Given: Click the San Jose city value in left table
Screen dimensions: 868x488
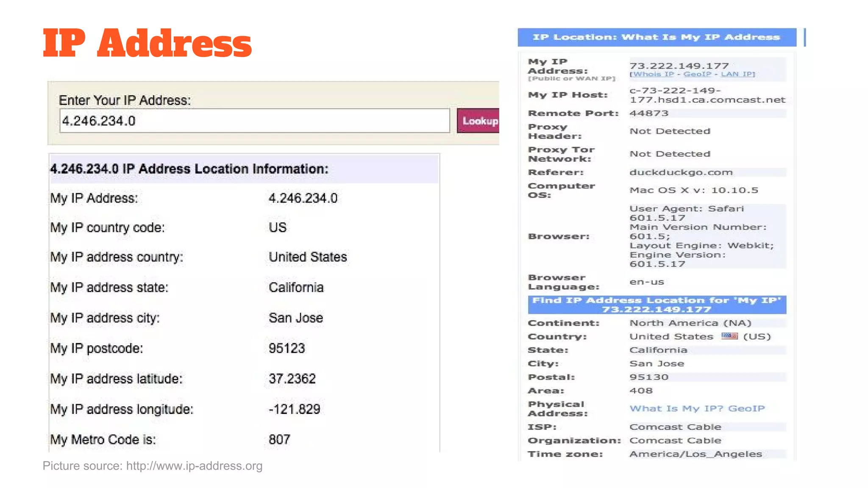Looking at the screenshot, I should coord(296,318).
